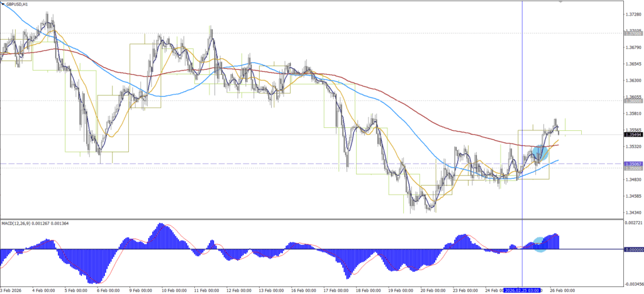The width and height of the screenshot is (644, 294).
Task: Click the grey 1.36000 level tag
Action: coord(633,100)
